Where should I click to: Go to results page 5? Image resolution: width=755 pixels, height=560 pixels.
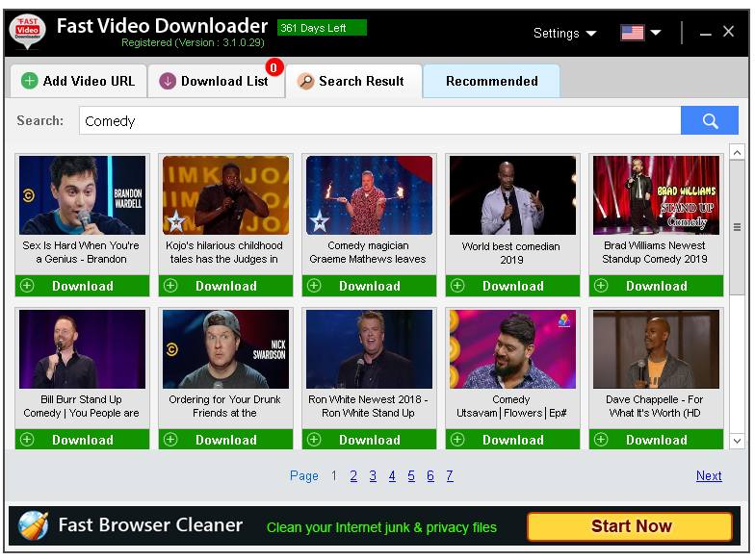[x=411, y=475]
